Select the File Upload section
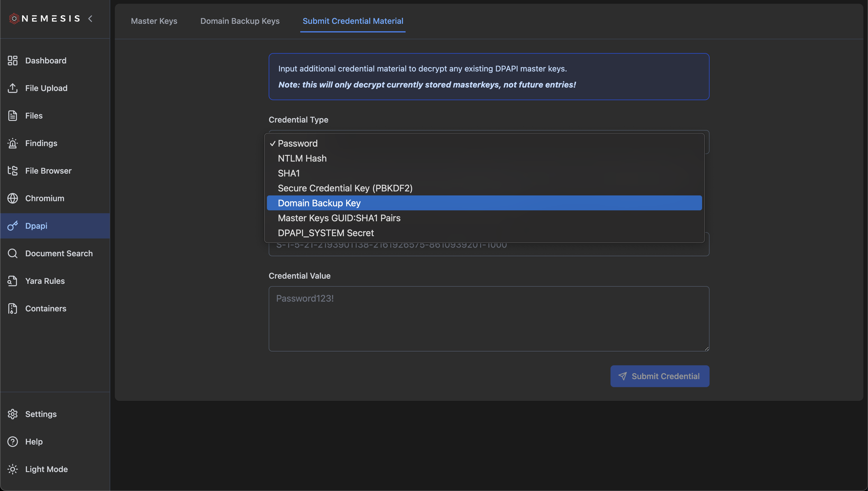Image resolution: width=868 pixels, height=491 pixels. 46,88
